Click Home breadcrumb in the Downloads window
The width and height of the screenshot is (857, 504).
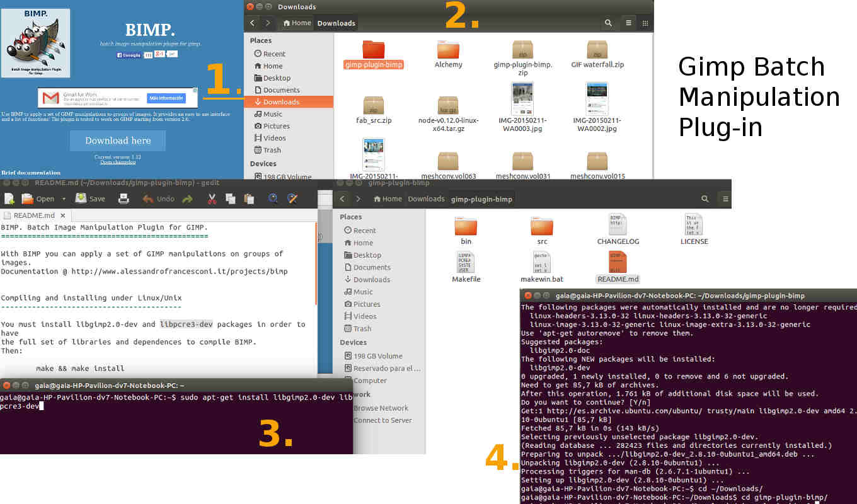point(297,23)
